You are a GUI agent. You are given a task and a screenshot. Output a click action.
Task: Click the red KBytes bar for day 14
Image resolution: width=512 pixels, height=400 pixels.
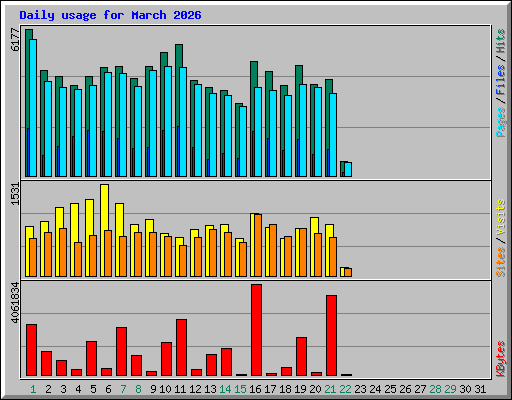click(226, 362)
